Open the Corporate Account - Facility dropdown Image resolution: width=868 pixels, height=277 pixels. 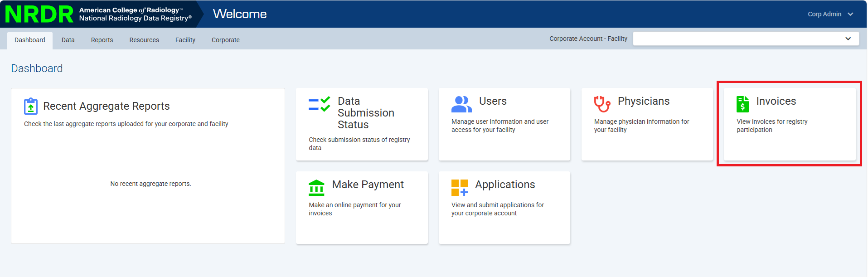pos(746,39)
